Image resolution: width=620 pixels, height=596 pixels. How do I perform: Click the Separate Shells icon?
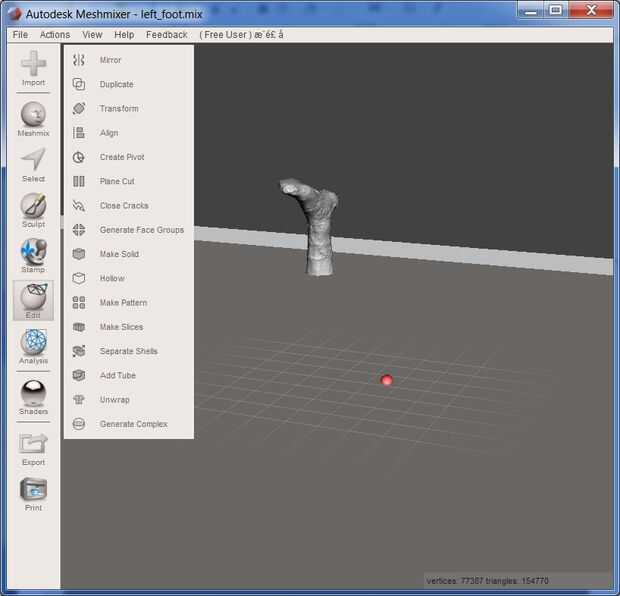(x=79, y=351)
